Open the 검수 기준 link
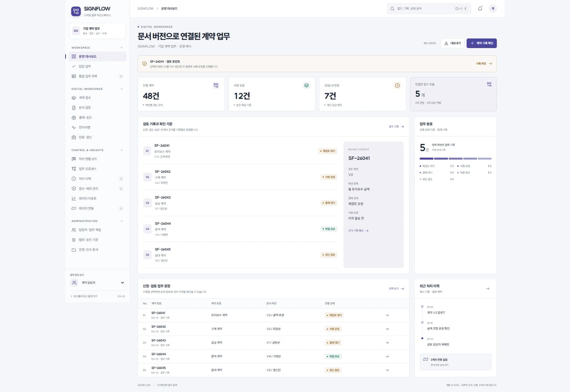 tap(396, 127)
